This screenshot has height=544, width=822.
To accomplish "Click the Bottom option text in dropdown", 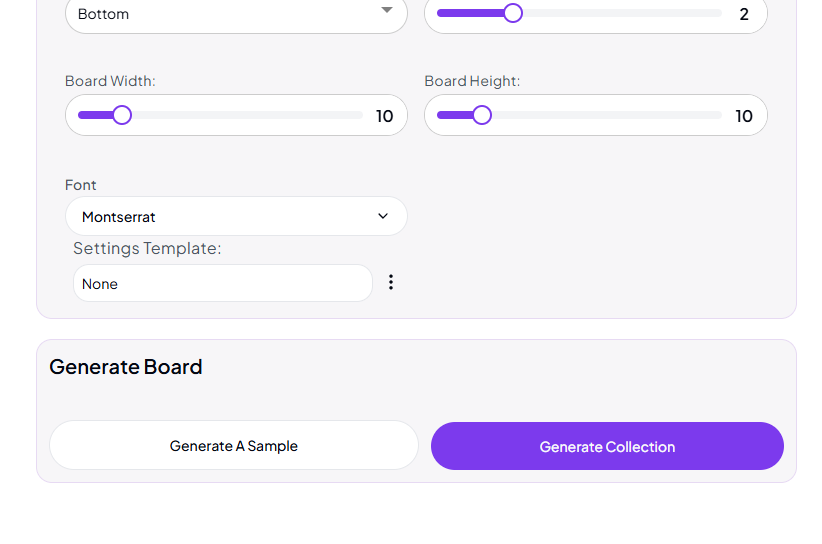I will pos(103,14).
